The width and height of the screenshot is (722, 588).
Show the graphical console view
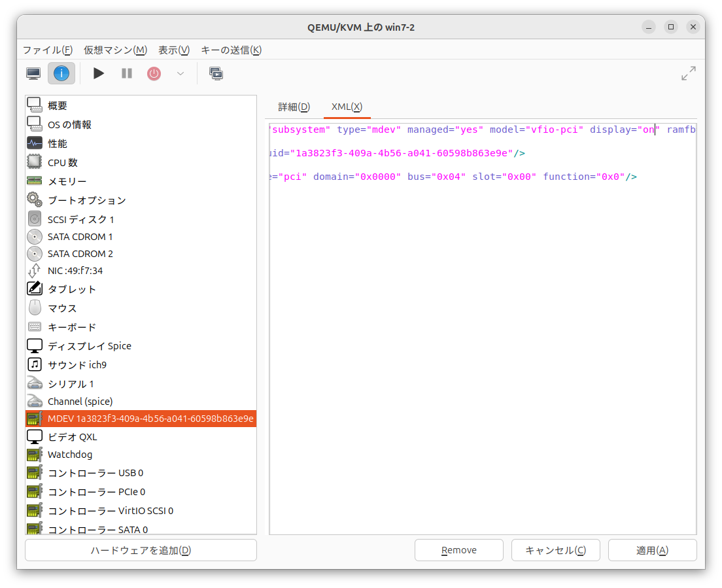pyautogui.click(x=33, y=74)
